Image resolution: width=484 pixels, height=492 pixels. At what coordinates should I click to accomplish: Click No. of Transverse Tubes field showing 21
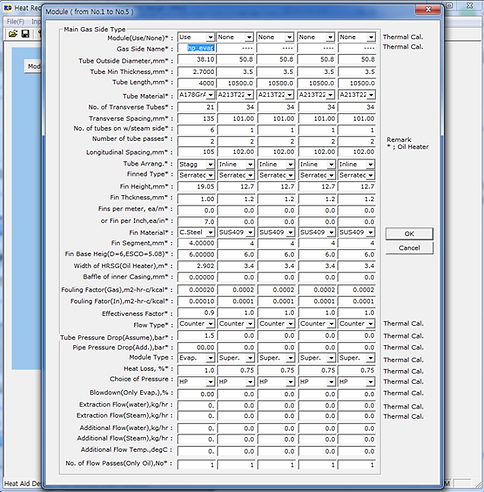click(x=196, y=107)
